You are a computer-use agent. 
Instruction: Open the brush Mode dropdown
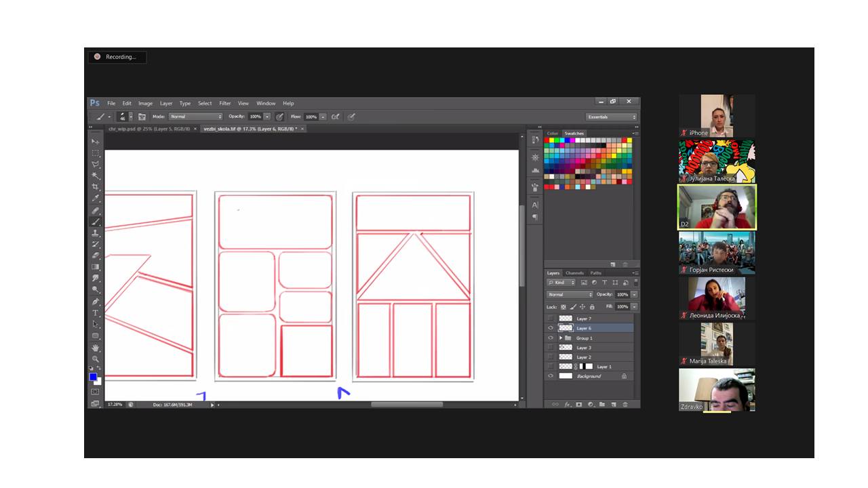click(x=195, y=117)
